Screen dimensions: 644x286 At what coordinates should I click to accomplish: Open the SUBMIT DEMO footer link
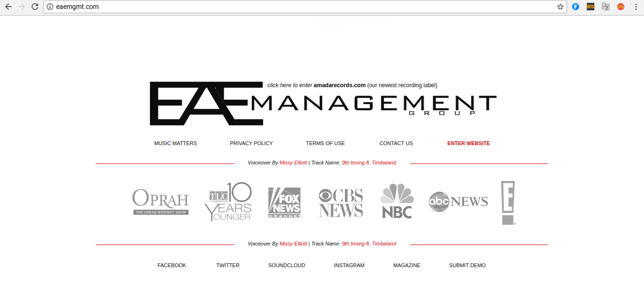point(468,265)
